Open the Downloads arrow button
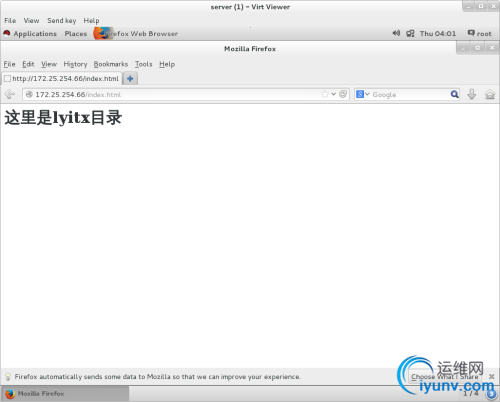The image size is (500, 402). coord(471,94)
